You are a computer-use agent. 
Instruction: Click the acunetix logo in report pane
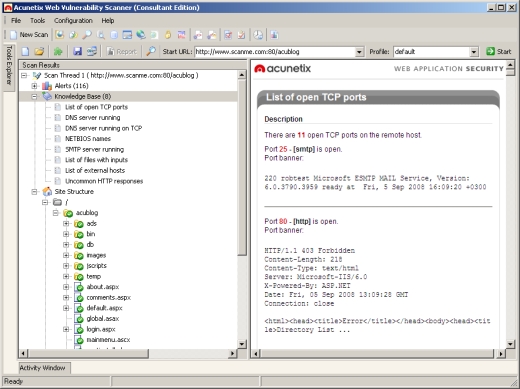pos(283,69)
